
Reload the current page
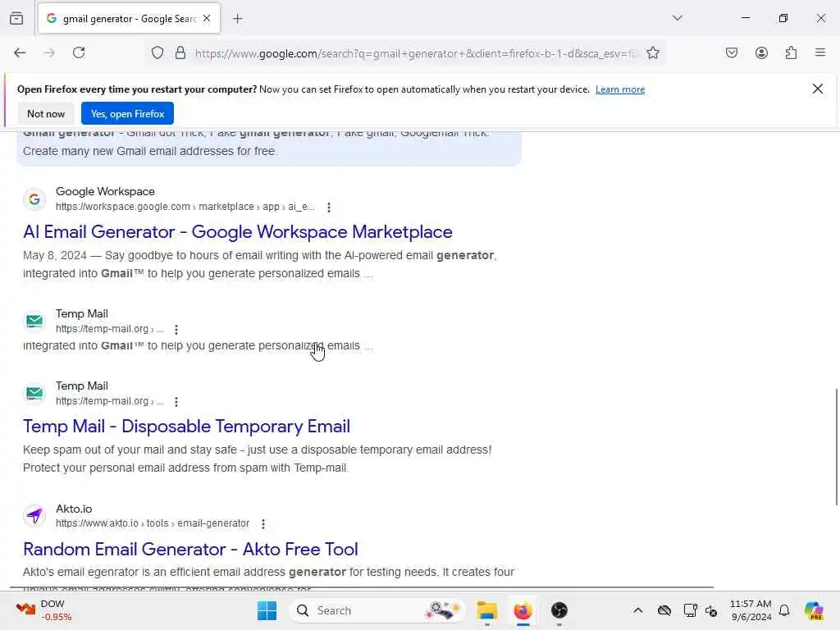[x=79, y=52]
